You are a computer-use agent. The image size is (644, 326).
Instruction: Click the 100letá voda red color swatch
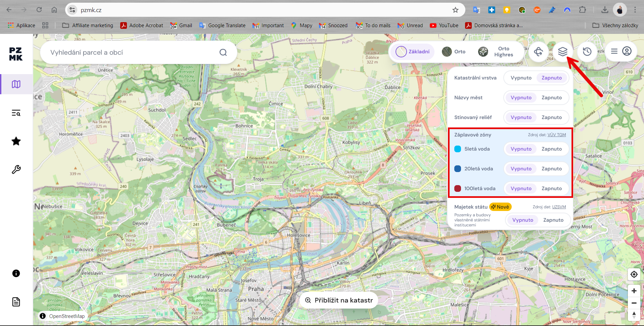coord(458,188)
